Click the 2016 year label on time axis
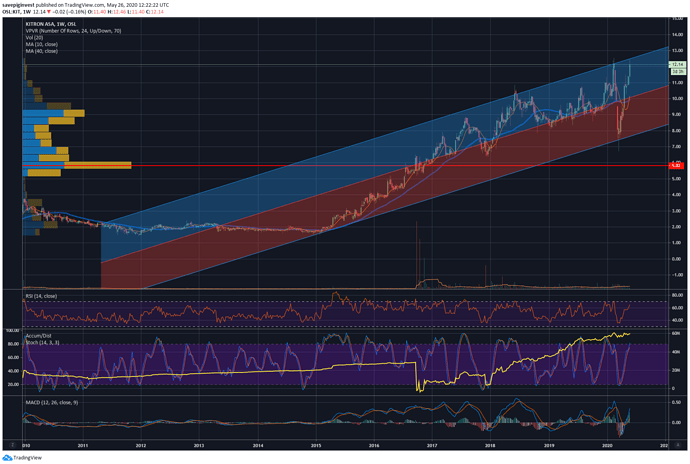This screenshot has height=464, width=690. (374, 446)
